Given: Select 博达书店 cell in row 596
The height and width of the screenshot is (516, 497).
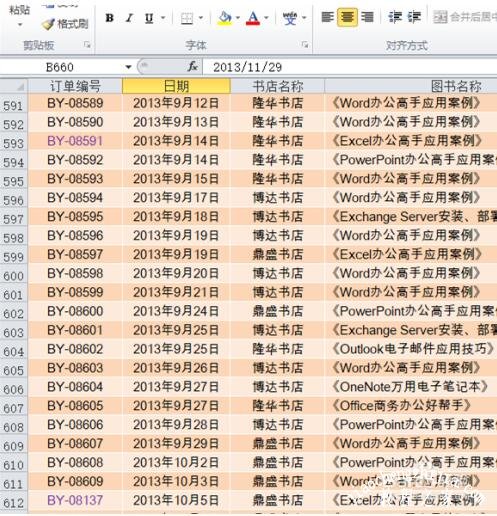Looking at the screenshot, I should click(x=277, y=198).
